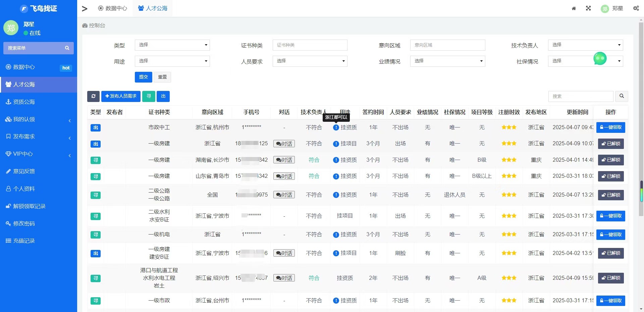The height and width of the screenshot is (312, 644).
Task: Click the sidebar collapse arrow icon
Action: pos(85,8)
